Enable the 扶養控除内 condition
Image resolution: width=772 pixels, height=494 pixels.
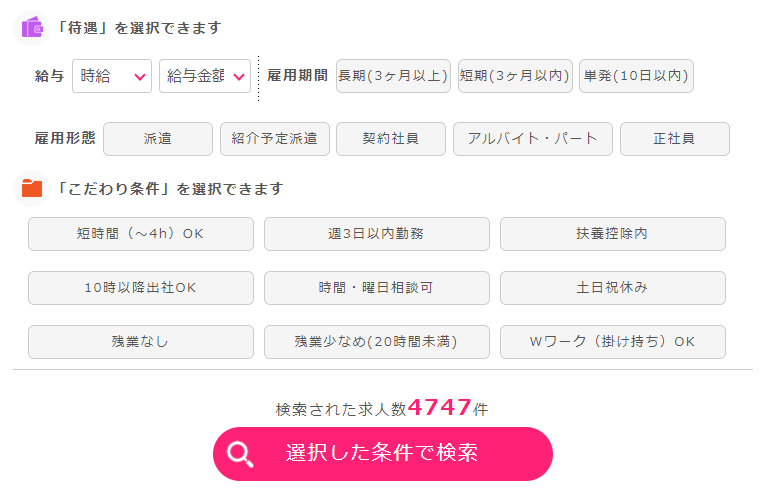613,234
